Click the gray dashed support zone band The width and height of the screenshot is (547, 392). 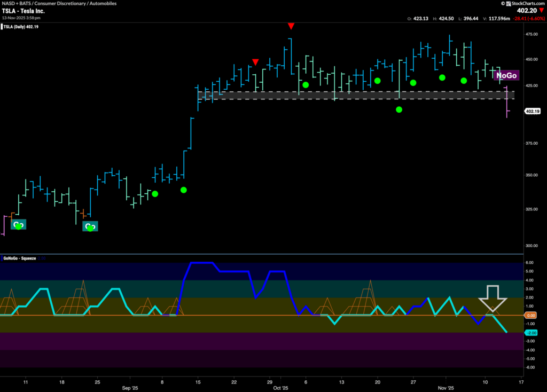(x=356, y=95)
